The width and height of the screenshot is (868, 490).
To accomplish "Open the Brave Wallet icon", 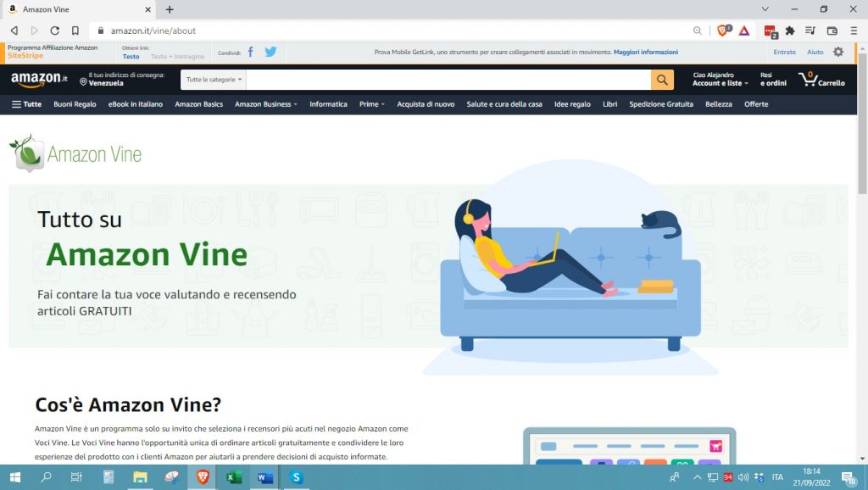I will pos(832,30).
